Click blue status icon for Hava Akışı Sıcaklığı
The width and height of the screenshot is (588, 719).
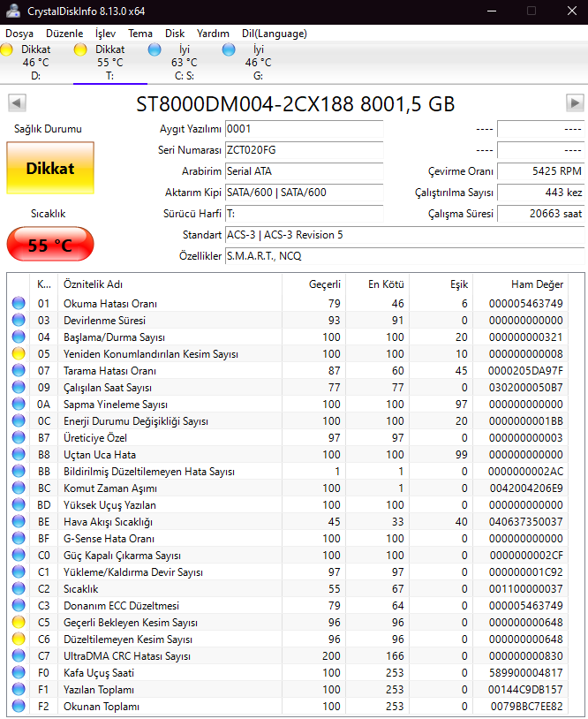point(19,522)
